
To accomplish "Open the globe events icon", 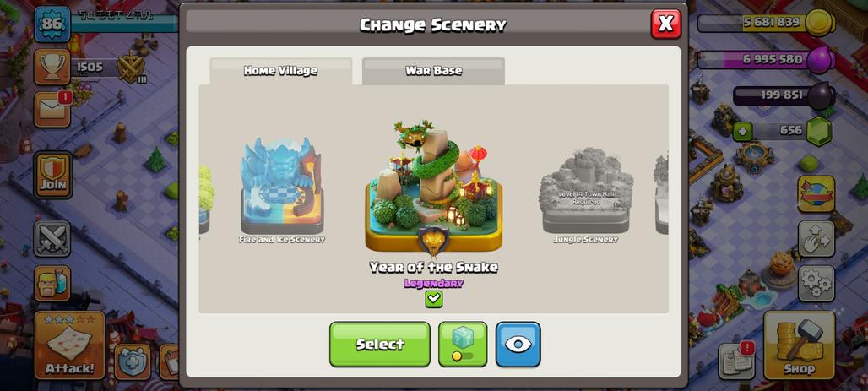I will (816, 194).
